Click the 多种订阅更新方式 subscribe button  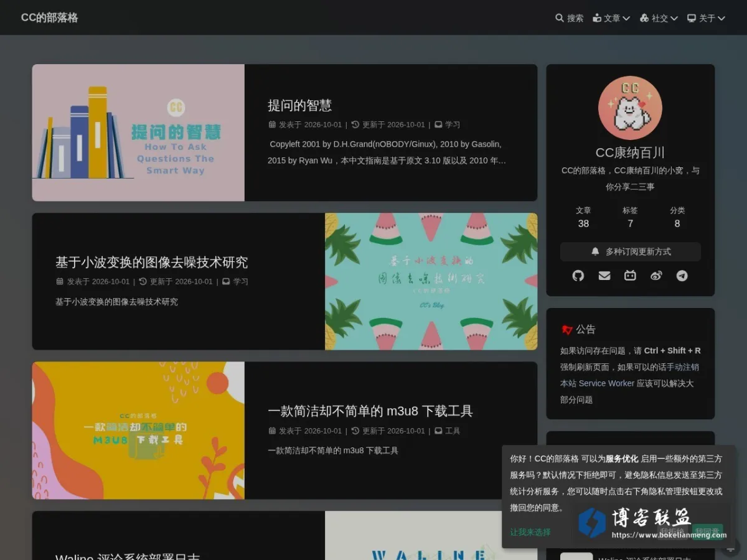(x=631, y=251)
